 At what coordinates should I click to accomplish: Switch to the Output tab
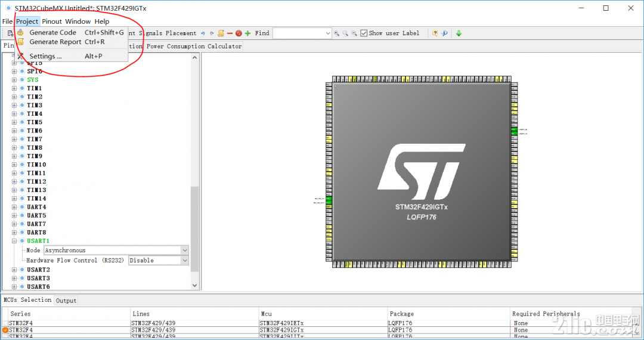pos(66,301)
